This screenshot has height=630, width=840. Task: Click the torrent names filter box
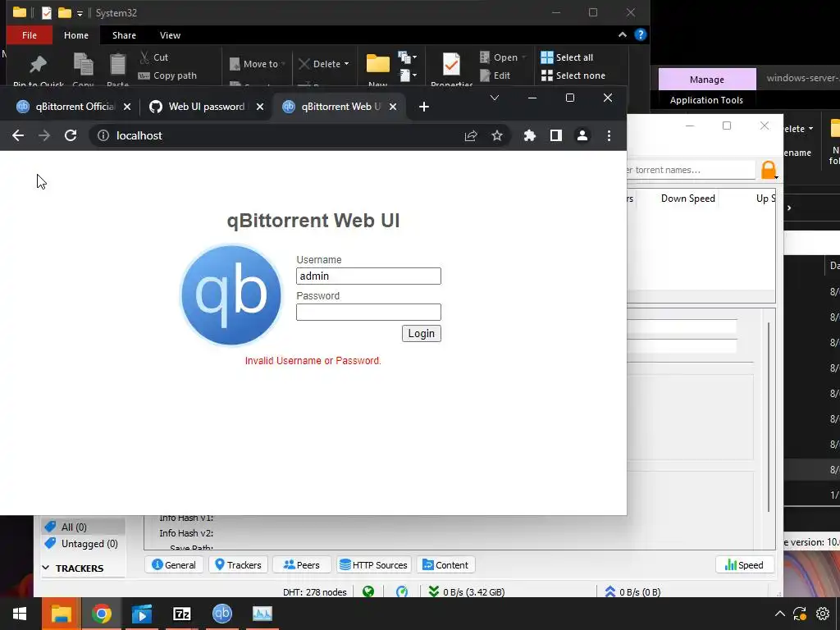[691, 170]
